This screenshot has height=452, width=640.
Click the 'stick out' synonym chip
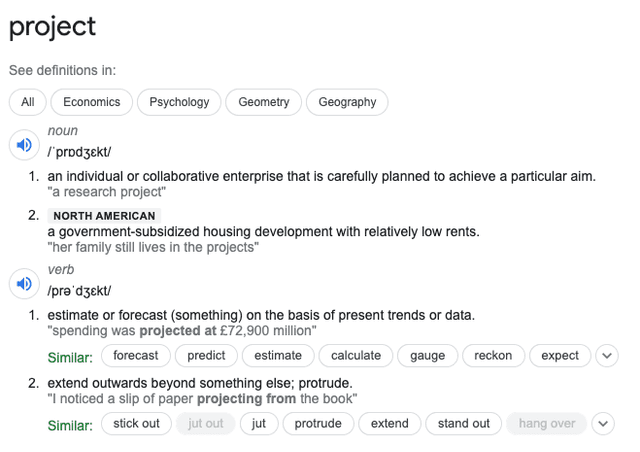pyautogui.click(x=136, y=423)
